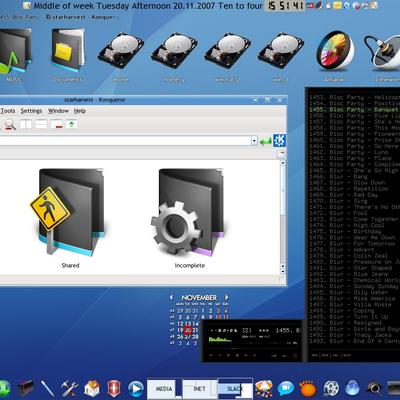Open the dark magnifier search dock icon
Viewport: 400px width, 400px height.
(x=374, y=389)
